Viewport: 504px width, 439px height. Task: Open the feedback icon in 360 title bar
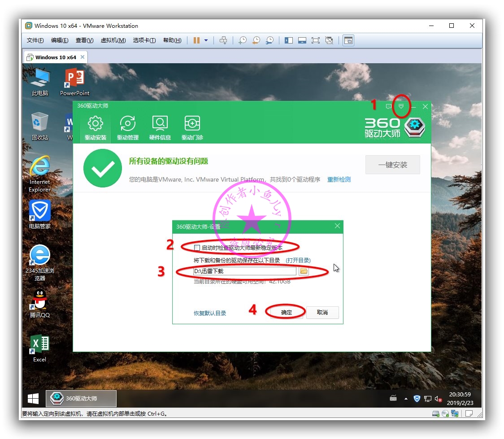pyautogui.click(x=389, y=106)
